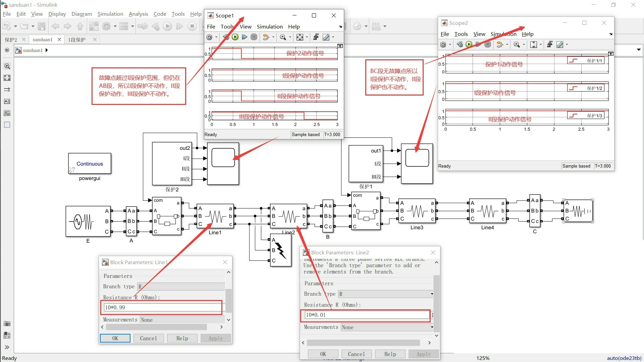Click OK in Line1 parameters dialog

(115, 338)
